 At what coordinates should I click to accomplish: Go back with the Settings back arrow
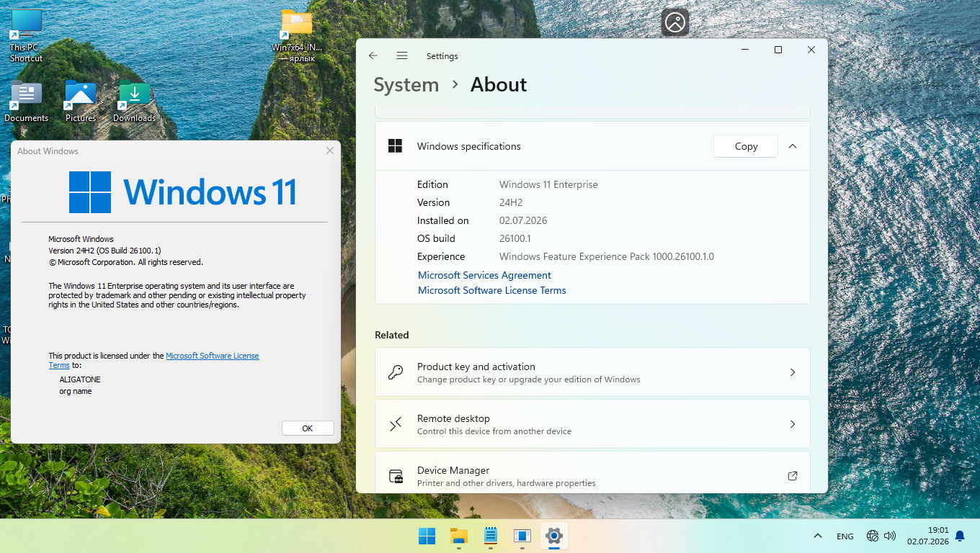(373, 55)
